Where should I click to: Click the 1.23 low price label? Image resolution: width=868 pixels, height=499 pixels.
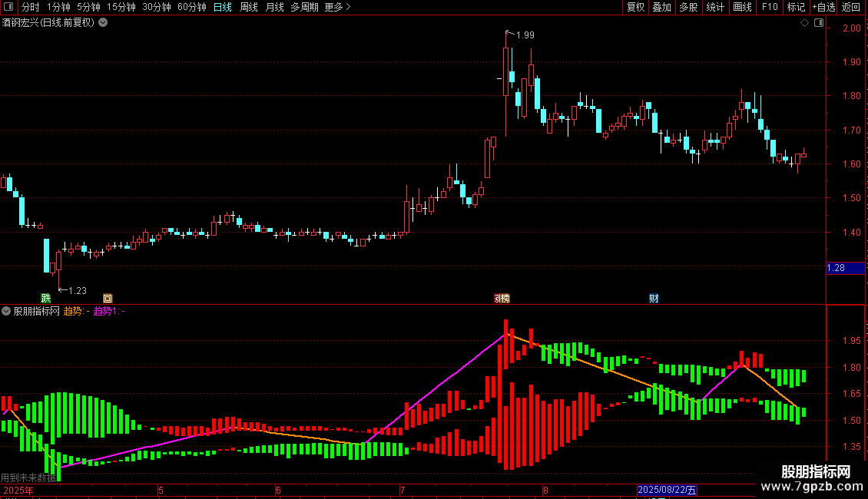pyautogui.click(x=78, y=290)
